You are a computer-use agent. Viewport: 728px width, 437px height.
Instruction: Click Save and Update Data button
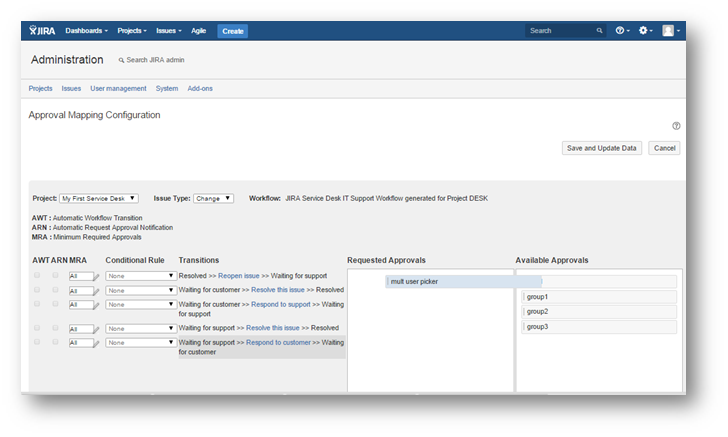pos(601,148)
